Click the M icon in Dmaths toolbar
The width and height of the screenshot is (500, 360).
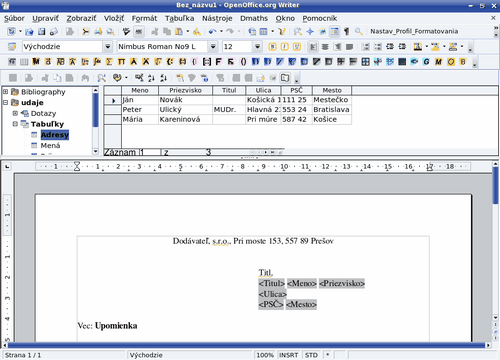438,62
